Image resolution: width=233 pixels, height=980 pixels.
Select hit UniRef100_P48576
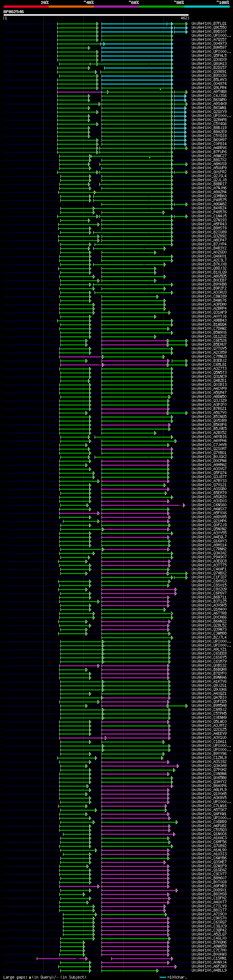209,212
